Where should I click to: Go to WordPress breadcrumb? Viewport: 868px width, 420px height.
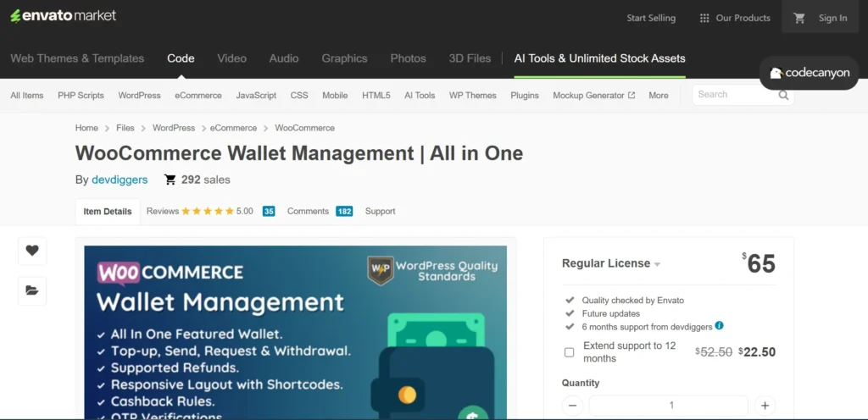pos(174,128)
